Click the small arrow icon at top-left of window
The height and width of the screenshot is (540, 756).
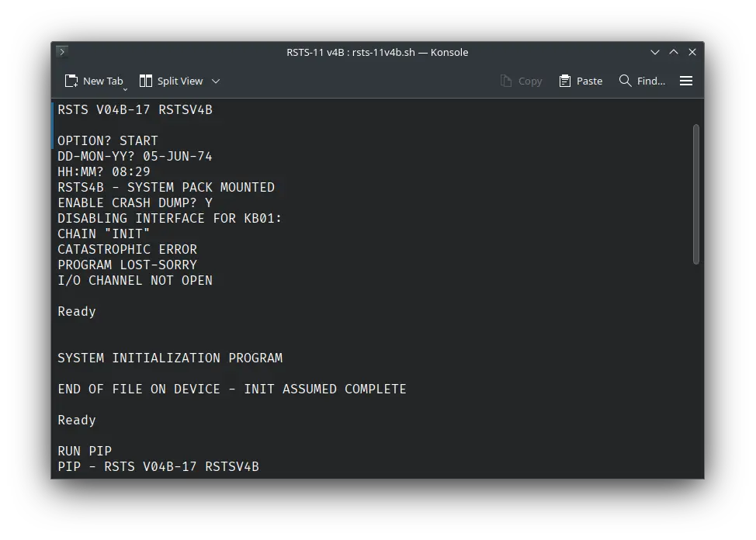tap(61, 51)
